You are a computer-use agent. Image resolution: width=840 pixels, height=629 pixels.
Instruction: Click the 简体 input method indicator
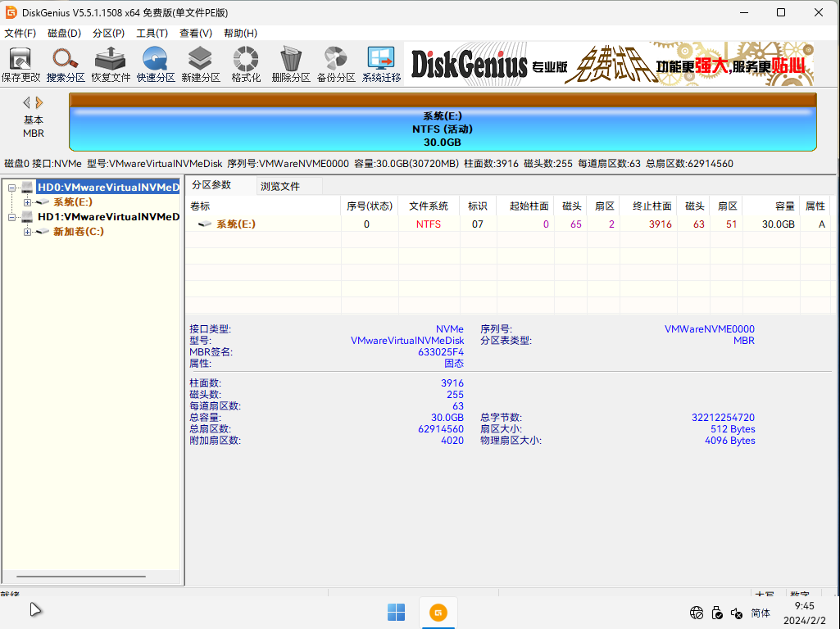(761, 613)
